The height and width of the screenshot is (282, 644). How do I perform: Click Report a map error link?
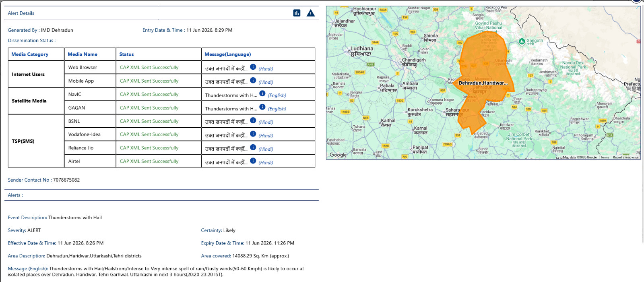point(625,158)
